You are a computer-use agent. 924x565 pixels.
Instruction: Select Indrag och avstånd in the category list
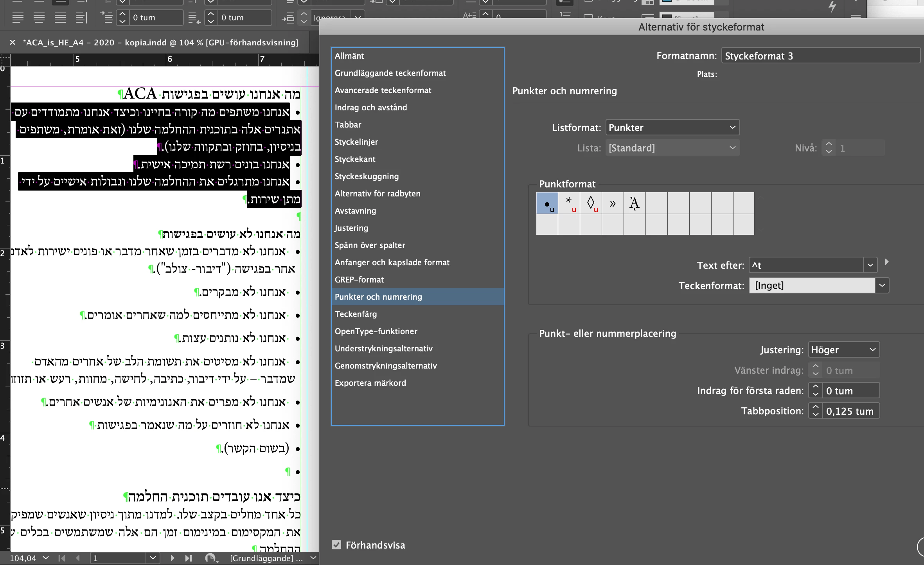[x=370, y=107]
